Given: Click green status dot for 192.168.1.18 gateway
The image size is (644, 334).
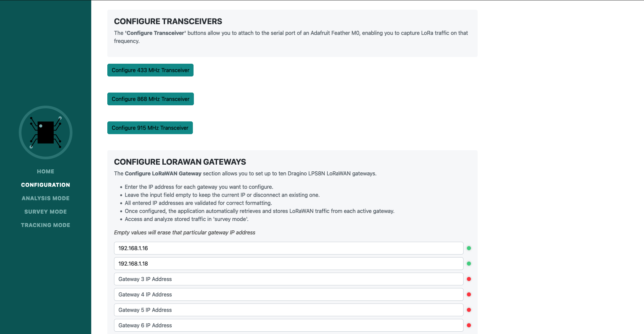Looking at the screenshot, I should point(469,264).
